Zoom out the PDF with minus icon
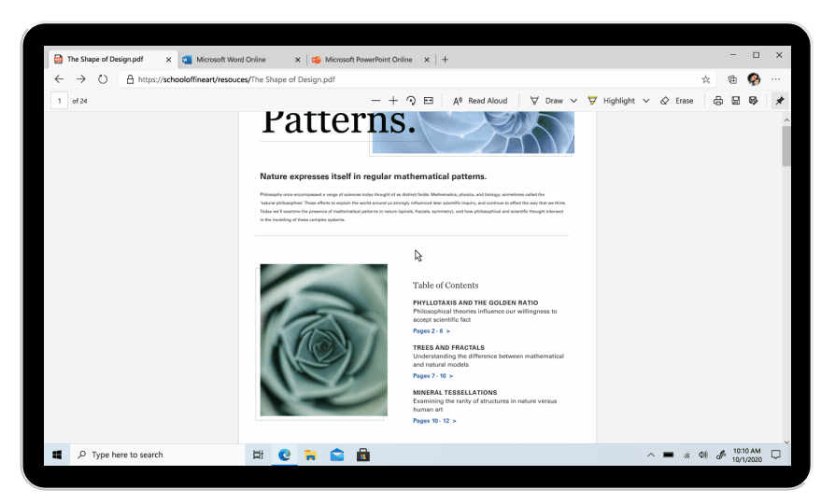The height and width of the screenshot is (504, 835). [x=376, y=101]
